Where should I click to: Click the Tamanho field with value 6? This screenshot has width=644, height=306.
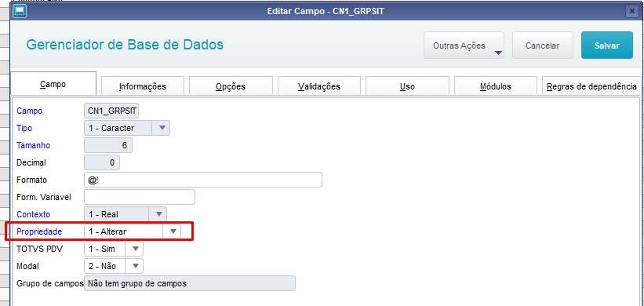coord(108,145)
